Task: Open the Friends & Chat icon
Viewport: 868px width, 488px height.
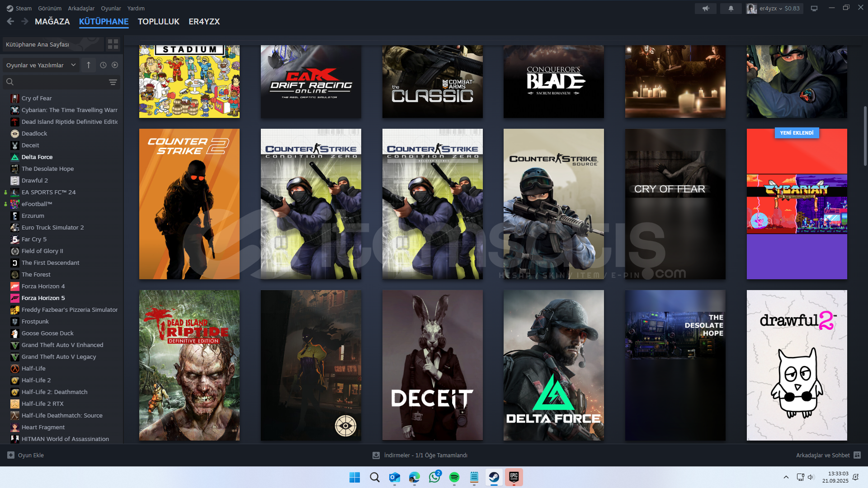Action: [857, 455]
